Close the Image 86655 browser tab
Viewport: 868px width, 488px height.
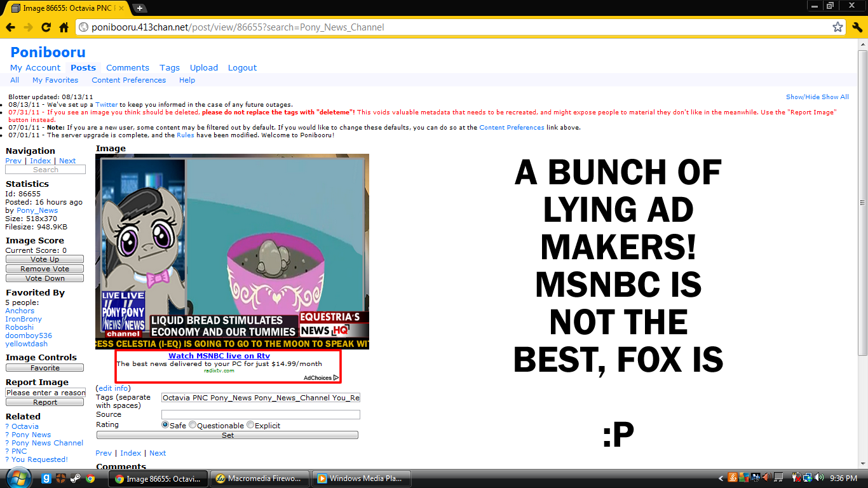[x=121, y=8]
